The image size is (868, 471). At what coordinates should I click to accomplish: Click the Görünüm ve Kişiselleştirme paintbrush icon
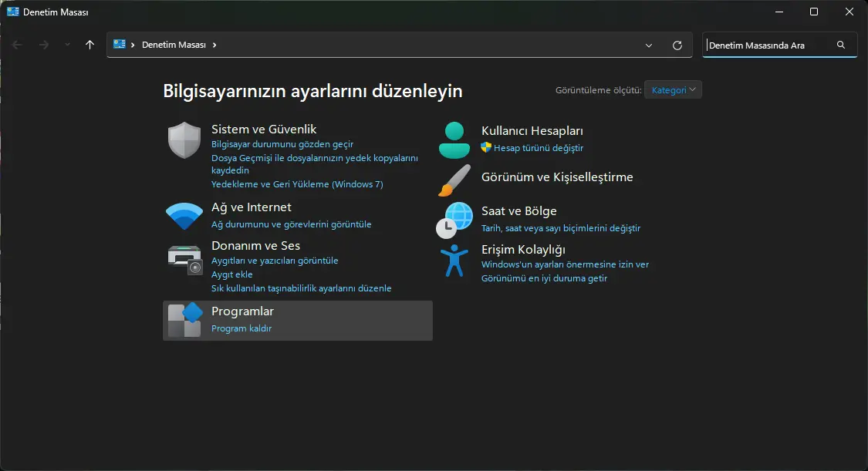tap(454, 180)
